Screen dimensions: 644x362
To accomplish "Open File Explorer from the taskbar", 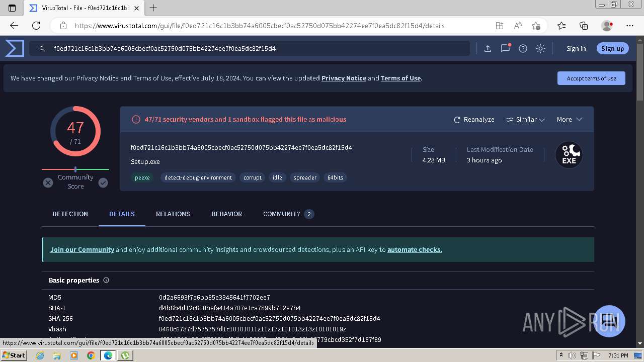I will pyautogui.click(x=57, y=355).
